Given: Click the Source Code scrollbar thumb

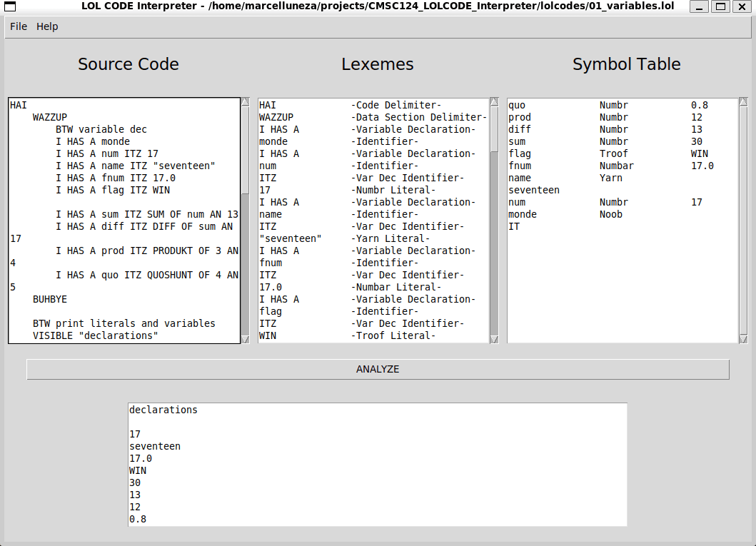Looking at the screenshot, I should [246, 151].
